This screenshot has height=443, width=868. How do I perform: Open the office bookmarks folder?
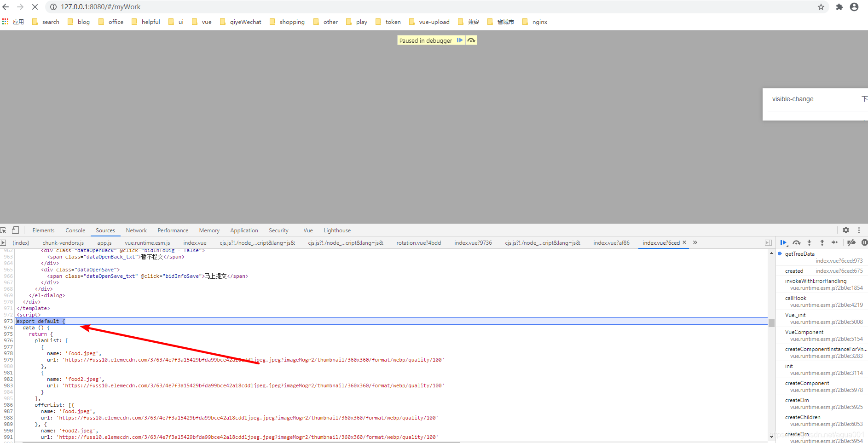(x=111, y=22)
